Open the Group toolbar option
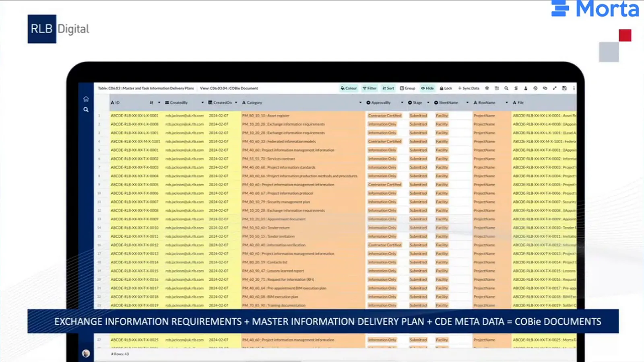Image resolution: width=644 pixels, height=362 pixels. [x=408, y=88]
